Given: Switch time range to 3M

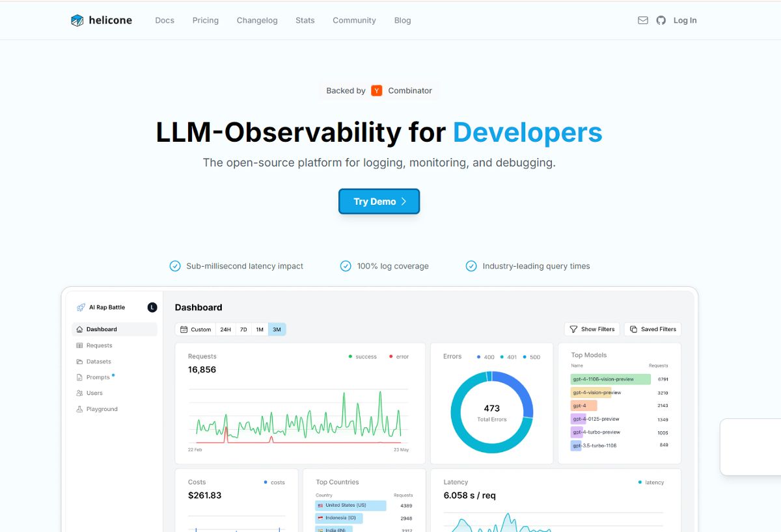Looking at the screenshot, I should [277, 330].
